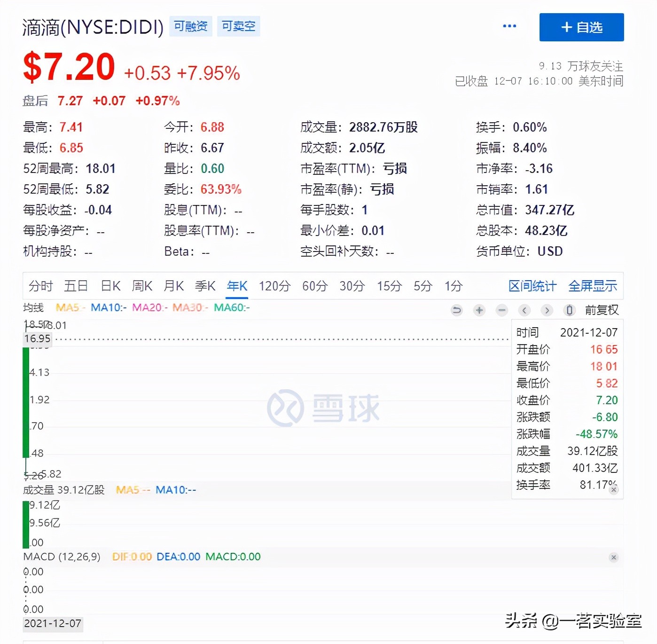Open the mobile phone view icon

(569, 310)
